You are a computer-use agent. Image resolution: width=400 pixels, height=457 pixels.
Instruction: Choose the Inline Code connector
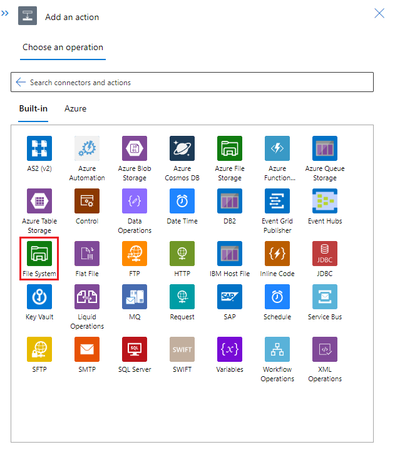277,254
